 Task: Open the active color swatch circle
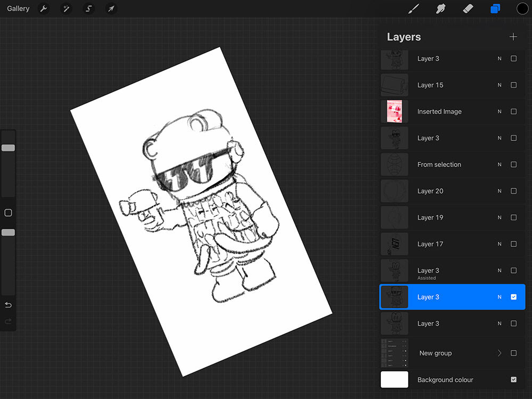click(522, 9)
